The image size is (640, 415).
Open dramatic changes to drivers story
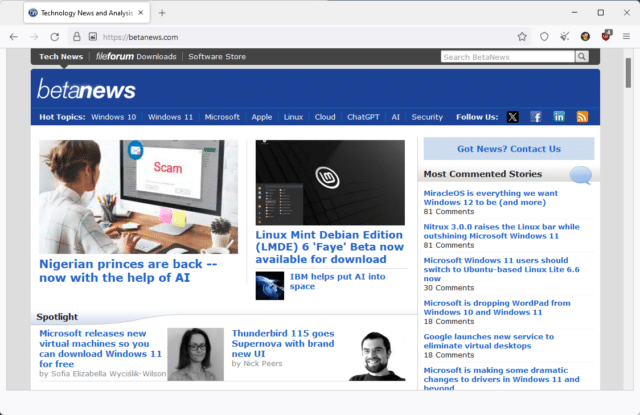point(501,379)
